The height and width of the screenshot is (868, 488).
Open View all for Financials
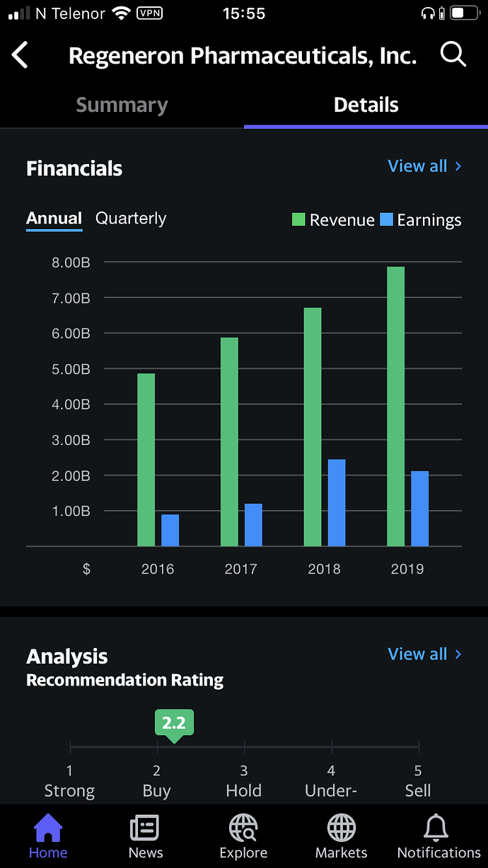point(417,166)
